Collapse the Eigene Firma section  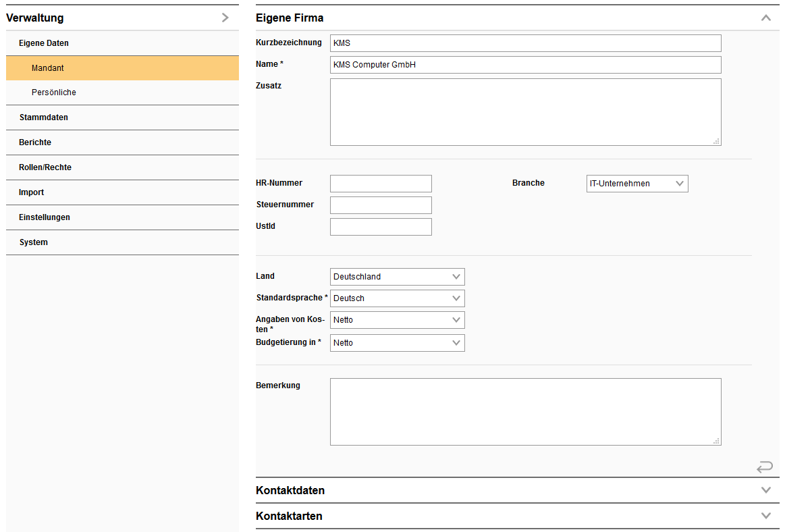(x=765, y=18)
